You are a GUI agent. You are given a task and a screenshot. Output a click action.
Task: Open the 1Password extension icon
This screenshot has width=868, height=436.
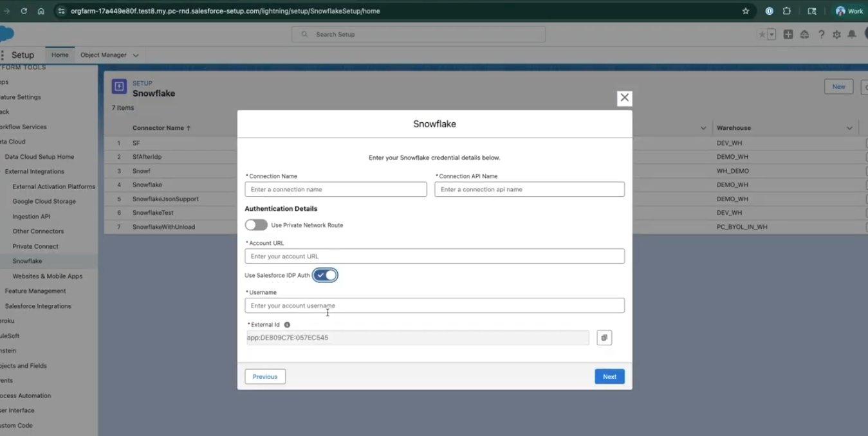(769, 11)
